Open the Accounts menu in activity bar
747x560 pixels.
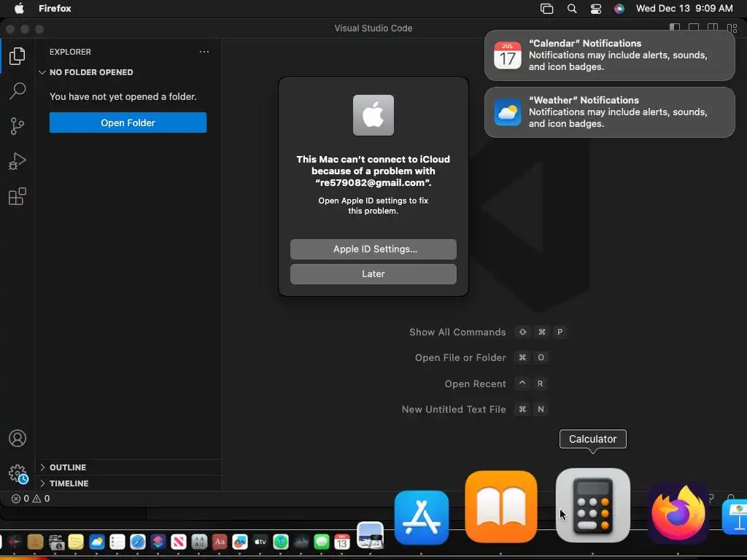point(18,438)
